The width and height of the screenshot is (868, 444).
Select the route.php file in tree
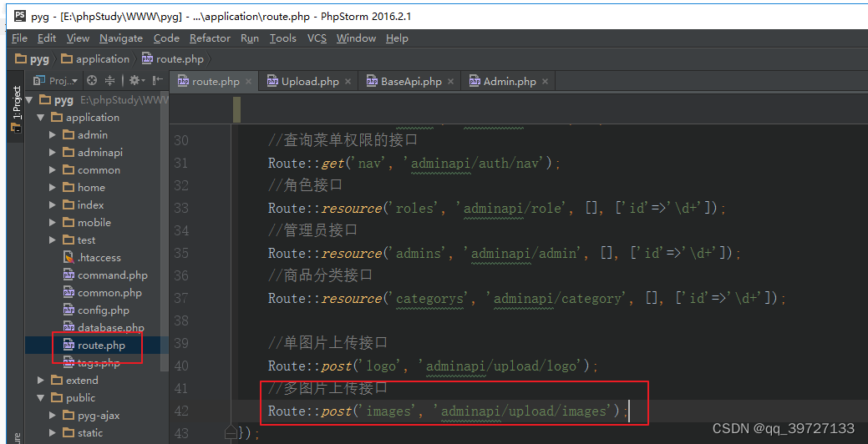94,346
